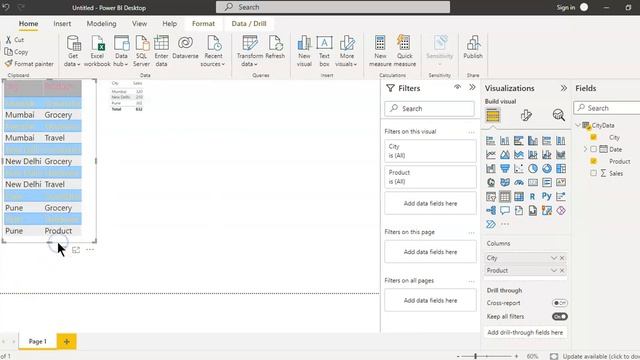Viewport: 640px width, 360px height.
Task: Click Excel workbook in the ribbon
Action: (x=97, y=51)
